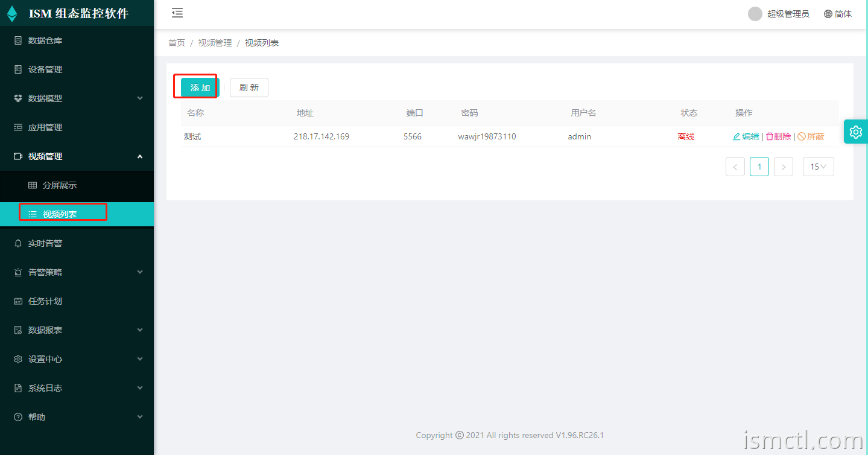Open 应用管理 menu item
The width and height of the screenshot is (868, 455).
[x=77, y=127]
